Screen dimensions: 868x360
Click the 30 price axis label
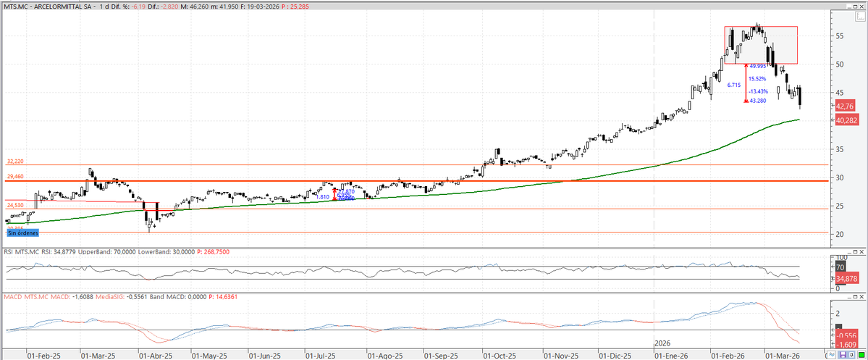(x=840, y=177)
